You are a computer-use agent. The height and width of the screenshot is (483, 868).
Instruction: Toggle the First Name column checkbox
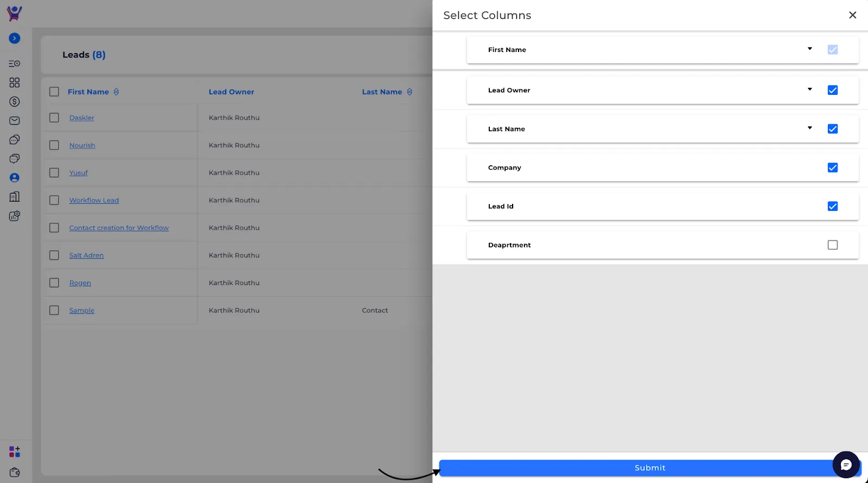(x=833, y=49)
